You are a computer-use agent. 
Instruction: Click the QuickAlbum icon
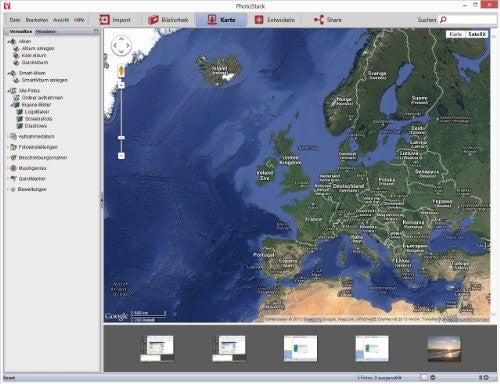pos(16,62)
